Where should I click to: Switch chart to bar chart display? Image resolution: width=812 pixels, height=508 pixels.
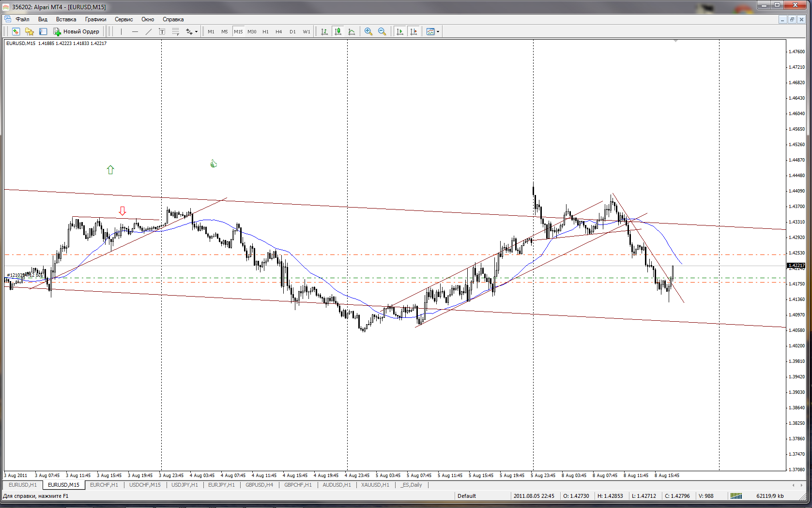click(x=324, y=31)
